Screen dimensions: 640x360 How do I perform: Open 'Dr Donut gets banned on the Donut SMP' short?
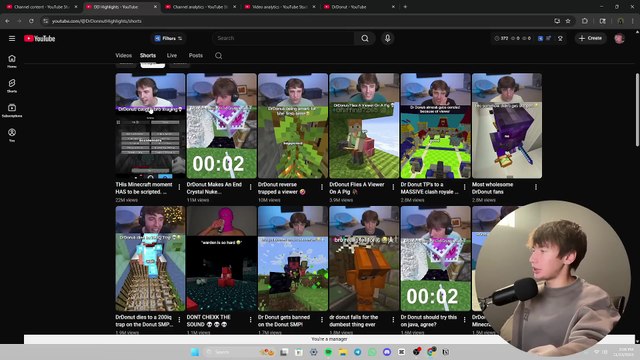pyautogui.click(x=293, y=258)
